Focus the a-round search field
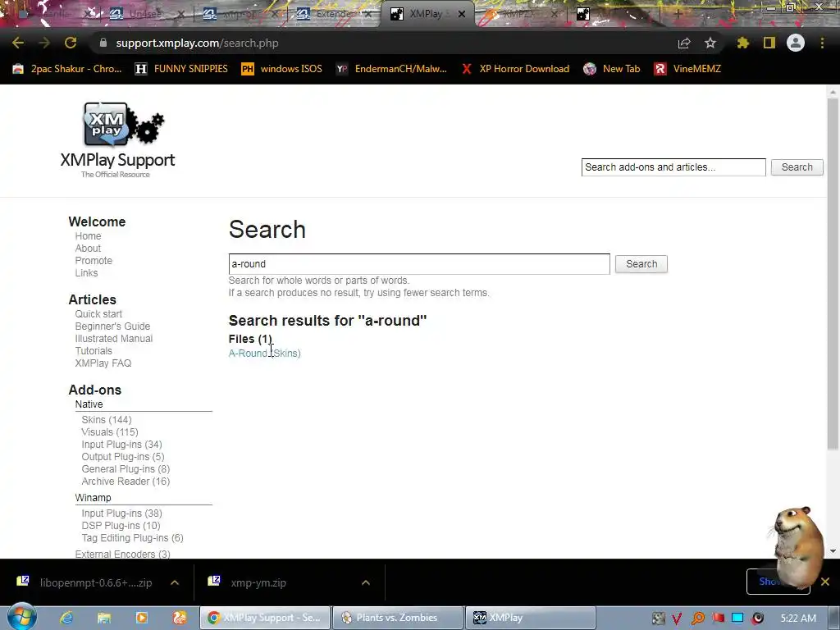 click(x=419, y=264)
